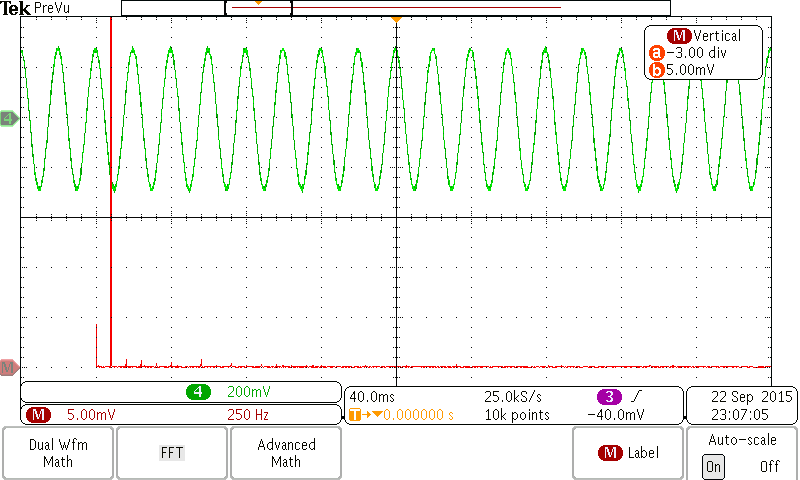
Task: Click the red FFT fundamental peak
Action: 96,345
